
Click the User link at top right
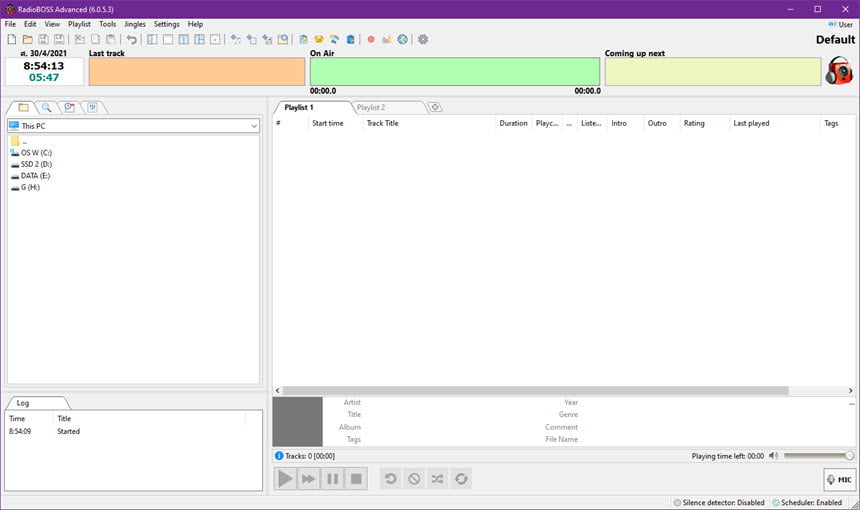tap(841, 24)
